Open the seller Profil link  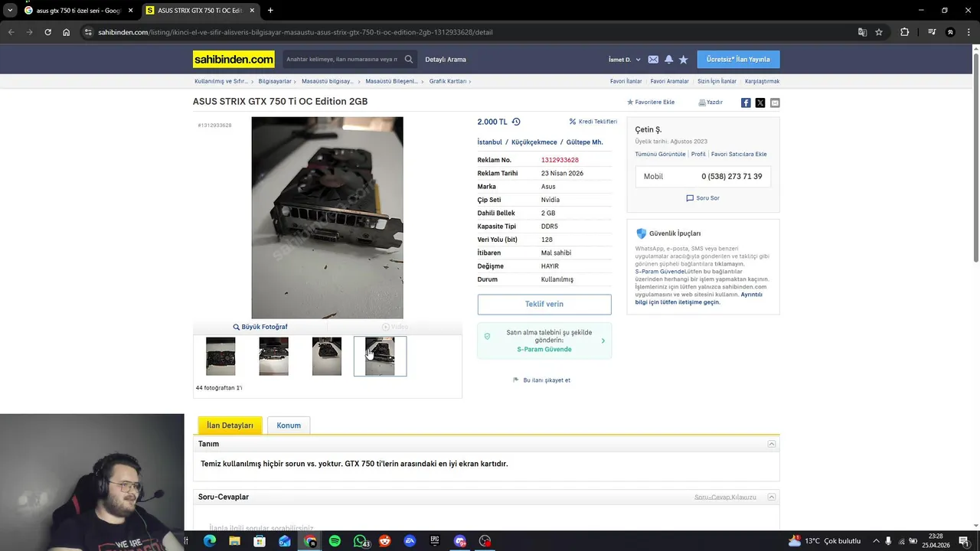[698, 154]
